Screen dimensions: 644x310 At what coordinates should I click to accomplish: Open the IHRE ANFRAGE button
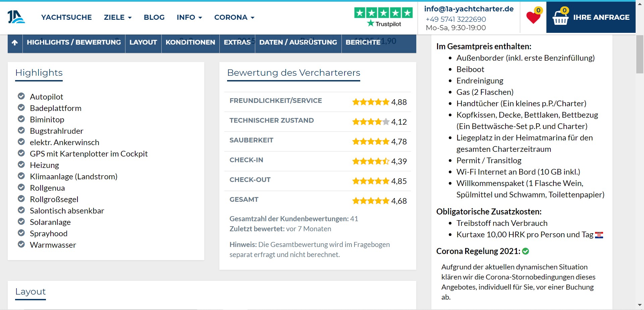(x=601, y=17)
